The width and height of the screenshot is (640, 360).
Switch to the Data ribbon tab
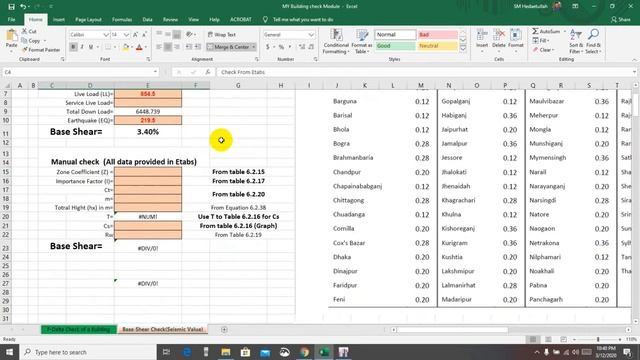pyautogui.click(x=147, y=19)
